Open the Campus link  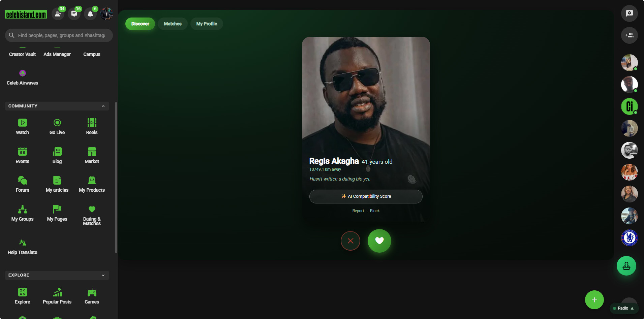[92, 54]
